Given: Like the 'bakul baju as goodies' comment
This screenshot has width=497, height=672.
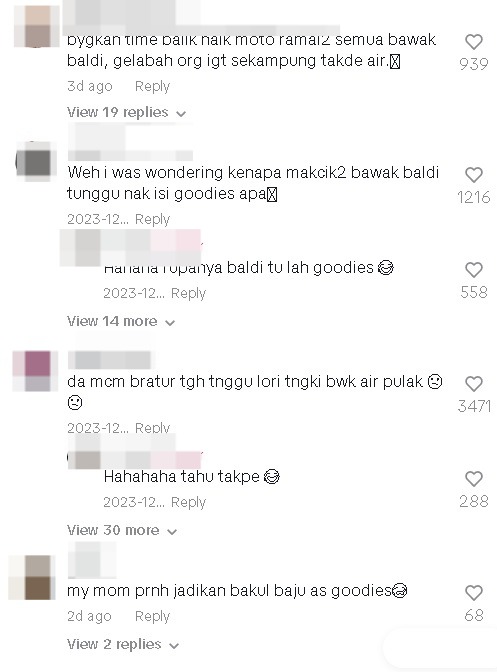Looking at the screenshot, I should 474,593.
